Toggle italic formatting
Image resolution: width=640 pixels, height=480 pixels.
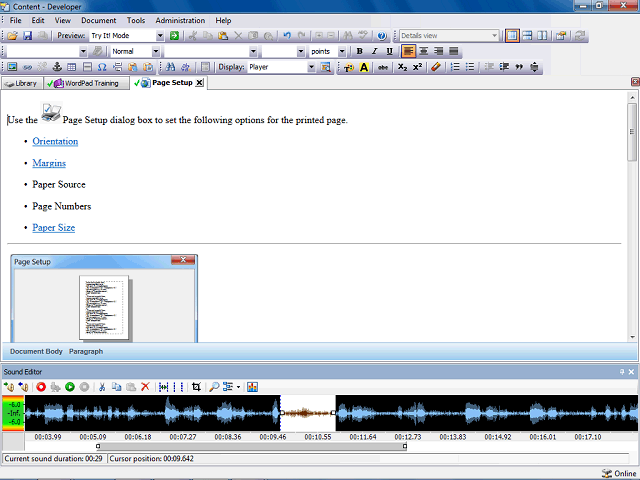pyautogui.click(x=374, y=51)
